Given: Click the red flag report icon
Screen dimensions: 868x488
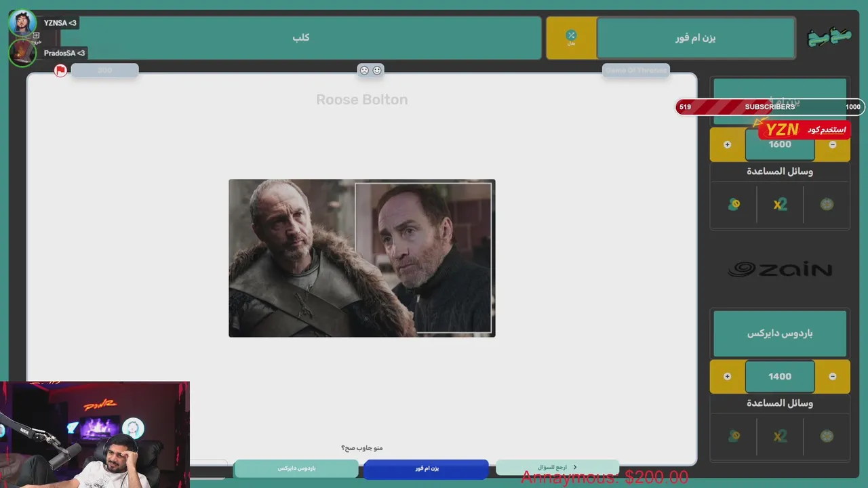Looking at the screenshot, I should point(60,70).
